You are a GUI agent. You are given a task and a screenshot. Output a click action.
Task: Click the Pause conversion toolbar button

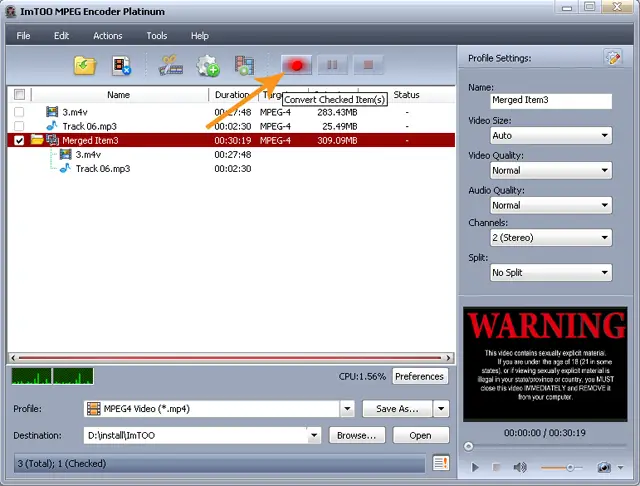tap(332, 65)
